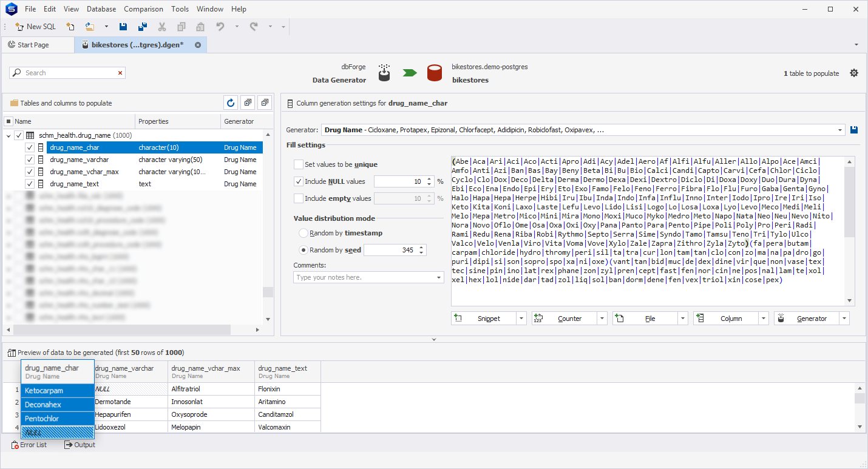Open the Snippet dropdown arrow
This screenshot has width=868, height=469.
[521, 319]
